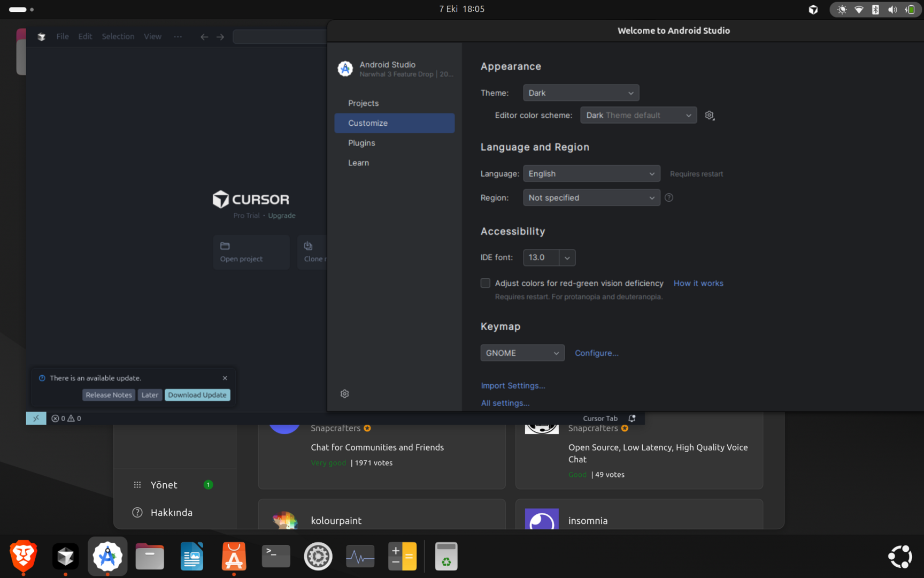Open the Region help question mark
The image size is (924, 578).
pos(669,198)
